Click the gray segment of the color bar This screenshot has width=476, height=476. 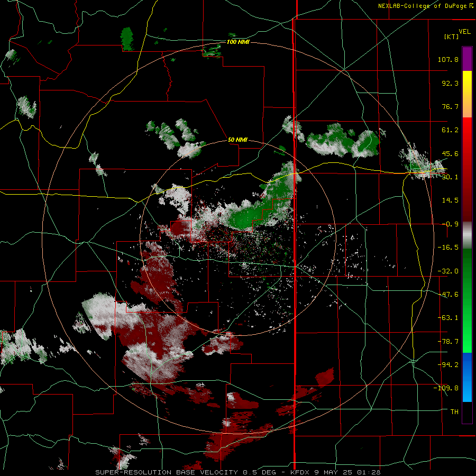pos(467,235)
